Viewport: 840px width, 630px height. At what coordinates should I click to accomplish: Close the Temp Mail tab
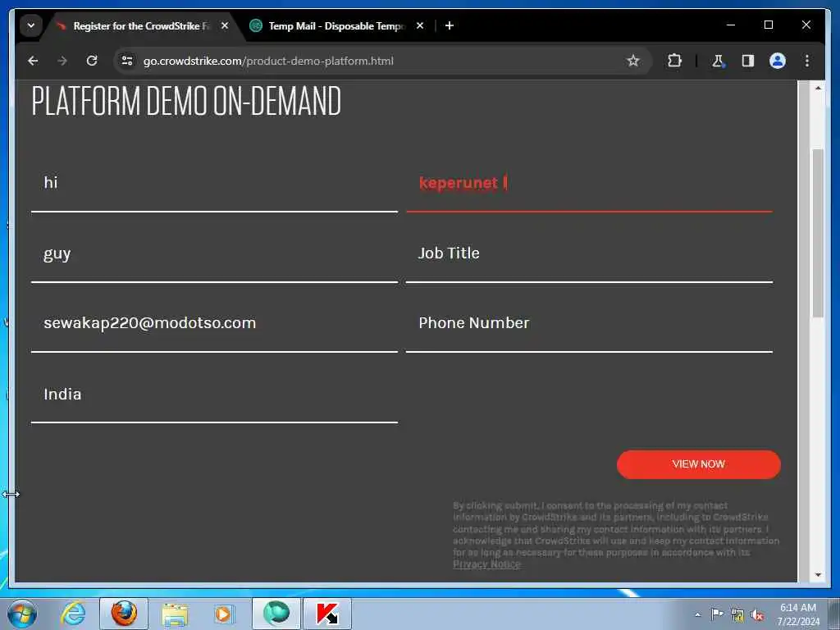(420, 25)
